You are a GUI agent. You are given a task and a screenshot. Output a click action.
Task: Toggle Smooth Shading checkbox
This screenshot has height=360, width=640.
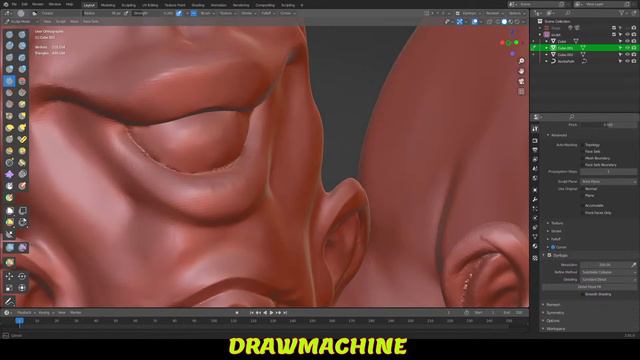coord(582,294)
